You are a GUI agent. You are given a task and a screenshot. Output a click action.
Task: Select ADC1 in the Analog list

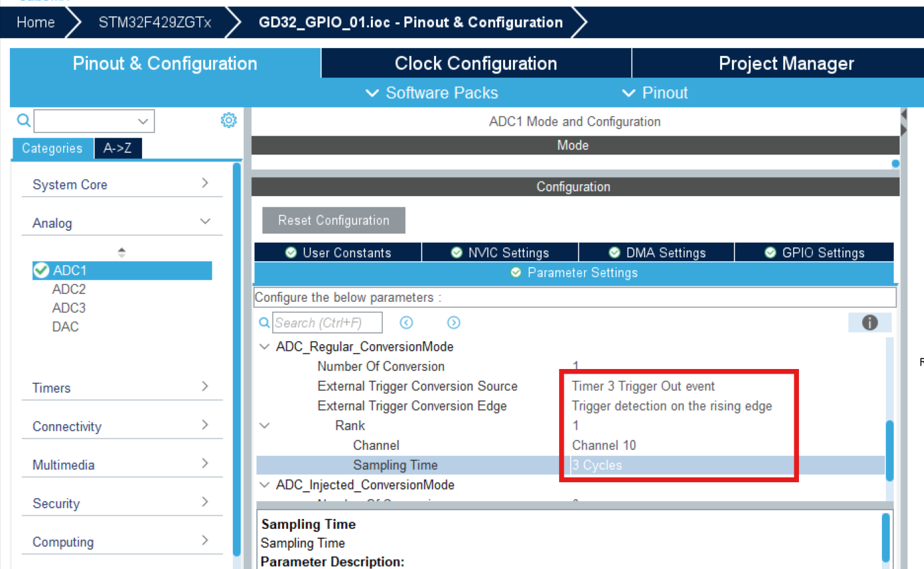point(122,270)
